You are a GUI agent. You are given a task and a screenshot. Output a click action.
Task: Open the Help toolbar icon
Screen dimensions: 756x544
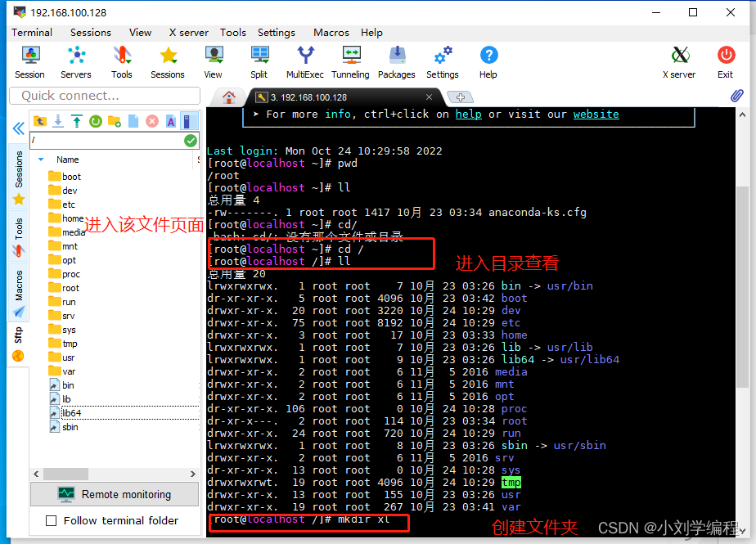pos(488,62)
